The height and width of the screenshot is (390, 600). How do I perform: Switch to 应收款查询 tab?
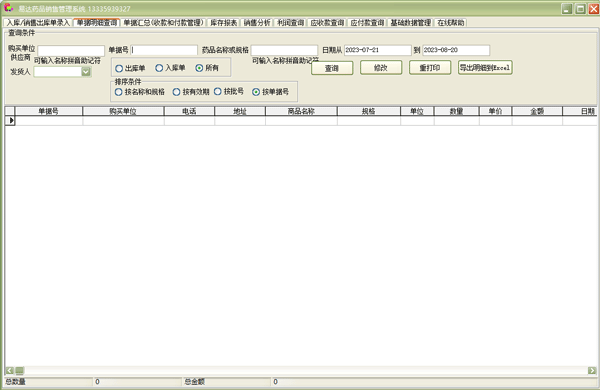coord(327,23)
